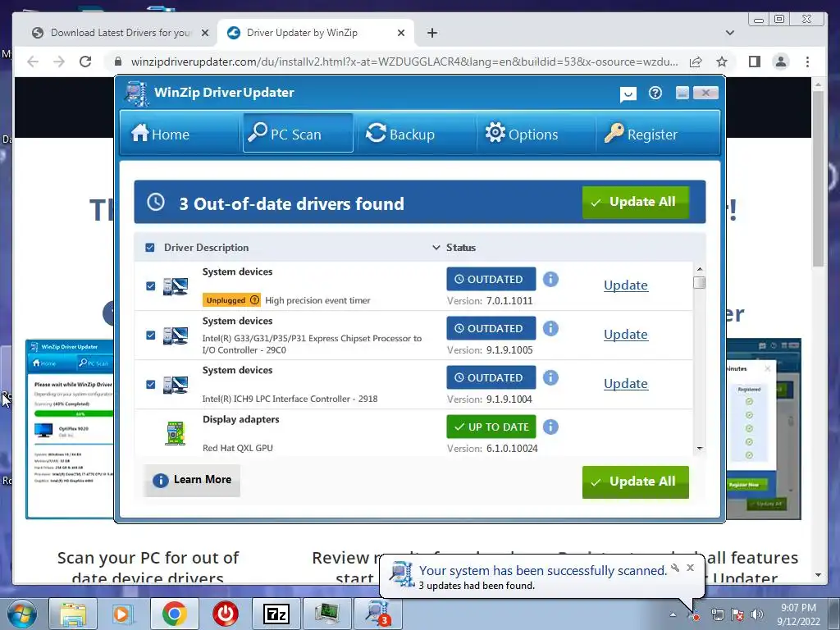Click the Red Hat QXL GPU adapter icon
Screen dimensions: 840x630
pos(175,434)
